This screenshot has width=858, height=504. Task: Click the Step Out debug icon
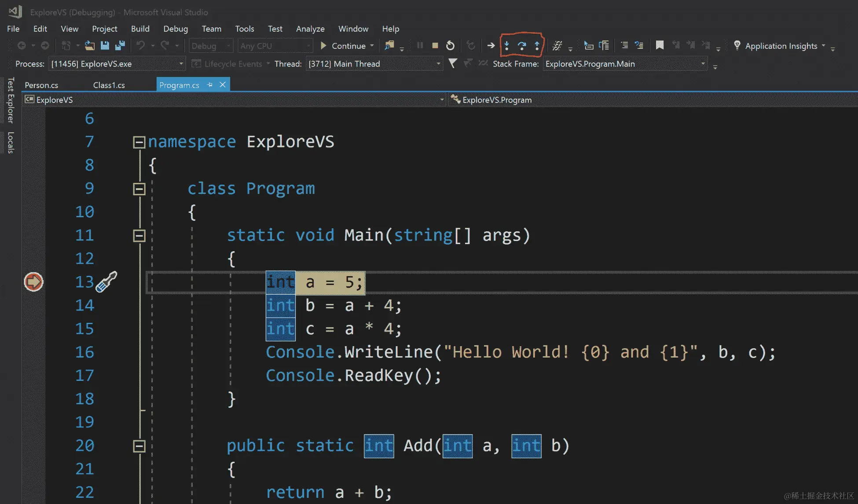pos(537,45)
